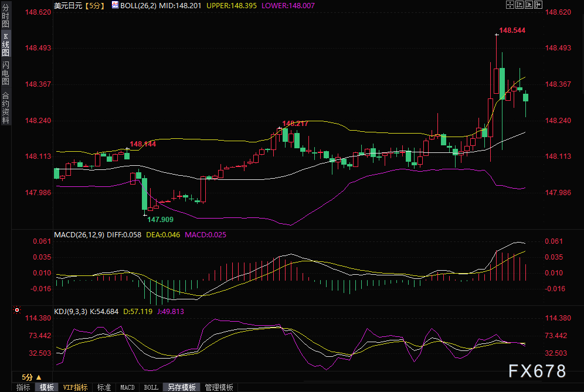Click the crosshair cursor icon at top right
The height and width of the screenshot is (392, 584).
pos(510,5)
